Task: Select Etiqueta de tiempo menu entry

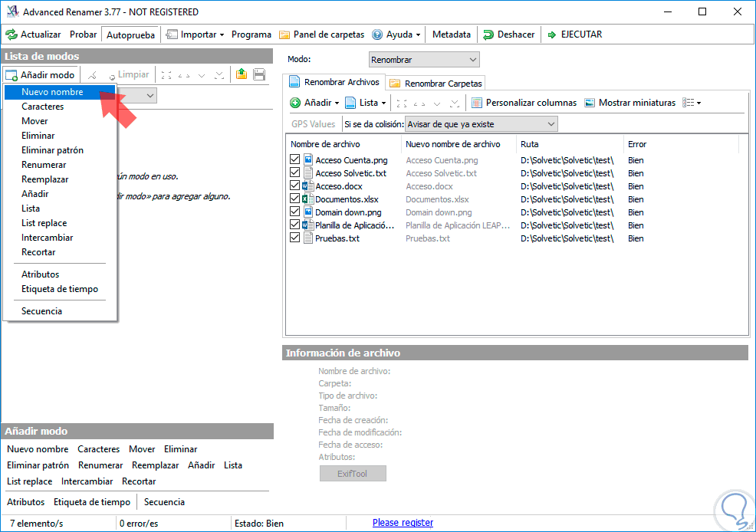Action: 60,289
